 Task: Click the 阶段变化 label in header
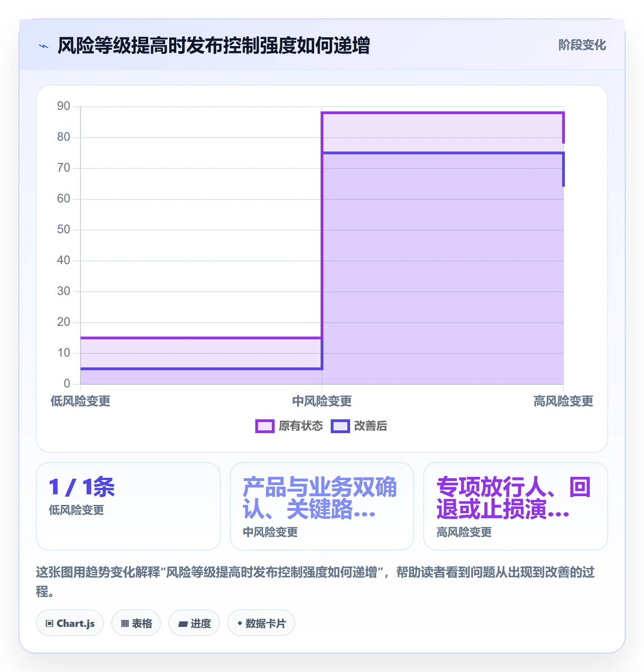pyautogui.click(x=582, y=45)
